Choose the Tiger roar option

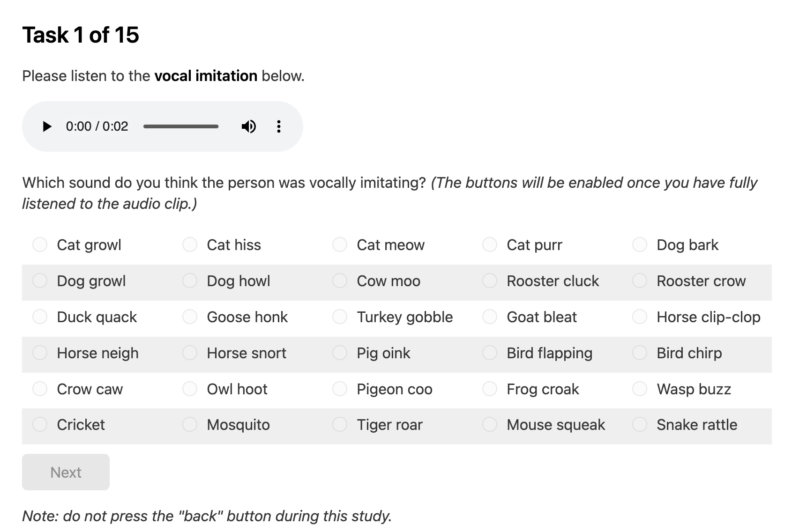[340, 424]
